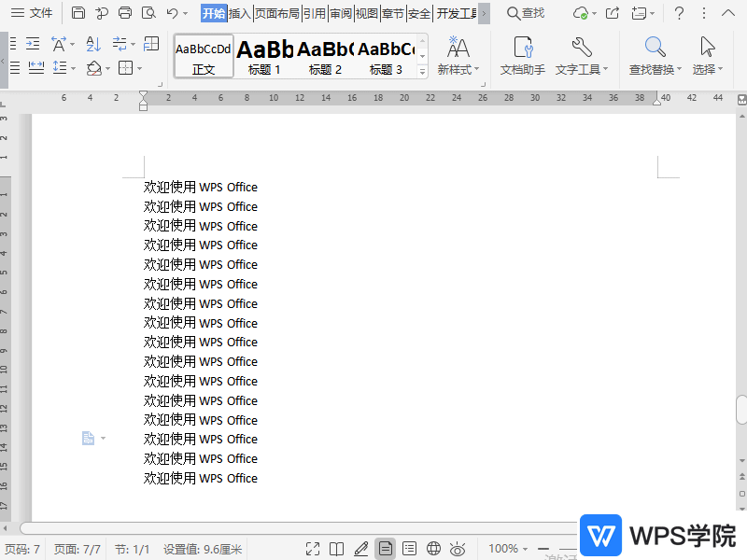Open 文档助手
Image resolution: width=747 pixels, height=560 pixels.
tap(523, 56)
